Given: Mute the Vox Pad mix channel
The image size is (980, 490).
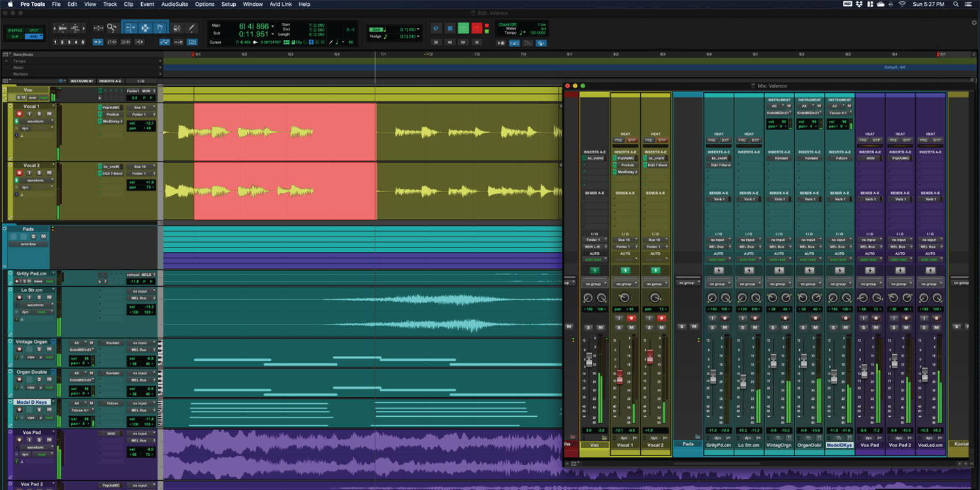Looking at the screenshot, I should click(x=876, y=327).
